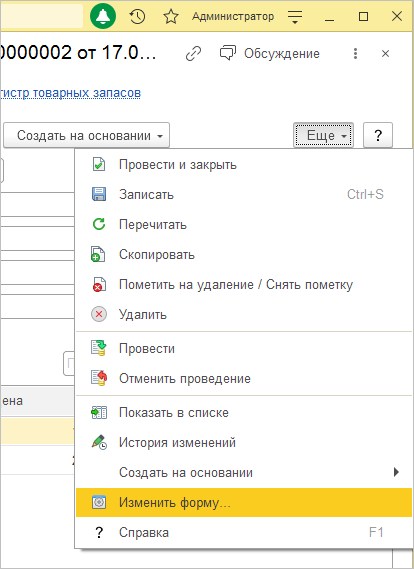This screenshot has width=414, height=569.
Task: Collapse the Еще menu button
Action: tap(323, 135)
